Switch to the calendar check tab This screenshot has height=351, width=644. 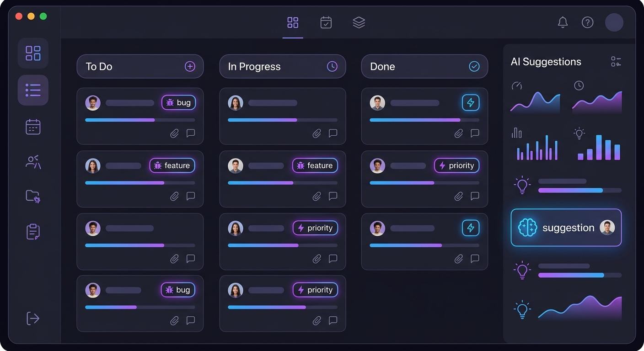326,22
